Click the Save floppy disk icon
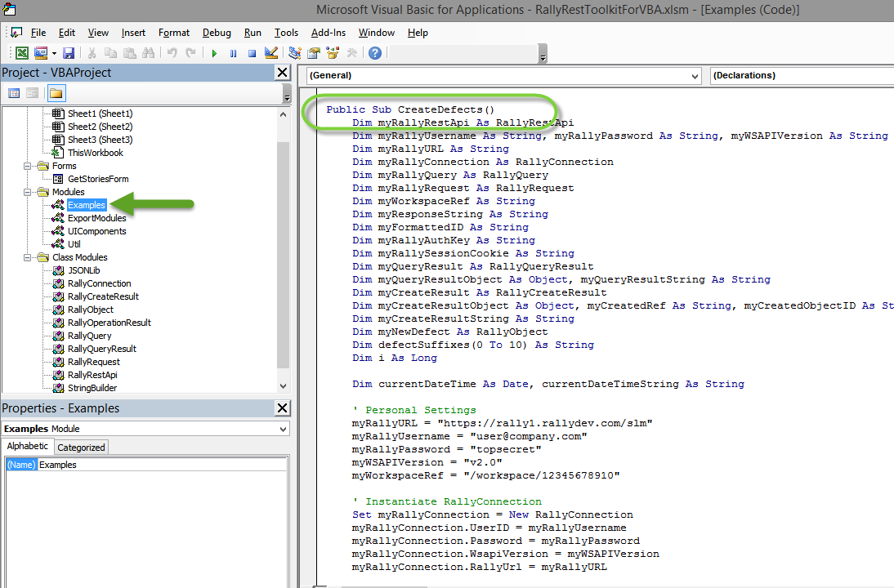The height and width of the screenshot is (588, 894). pos(69,53)
